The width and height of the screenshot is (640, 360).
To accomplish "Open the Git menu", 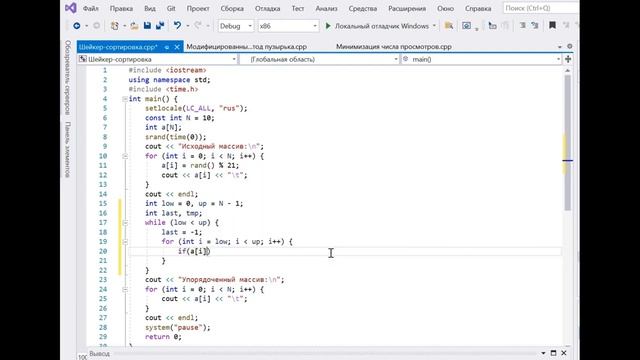I will [171, 8].
